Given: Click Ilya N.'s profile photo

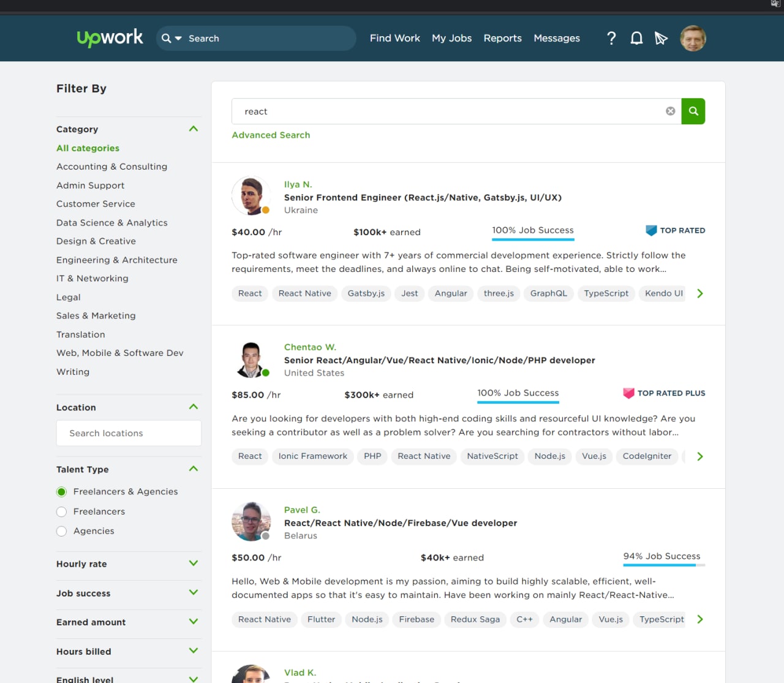Looking at the screenshot, I should click(x=251, y=196).
